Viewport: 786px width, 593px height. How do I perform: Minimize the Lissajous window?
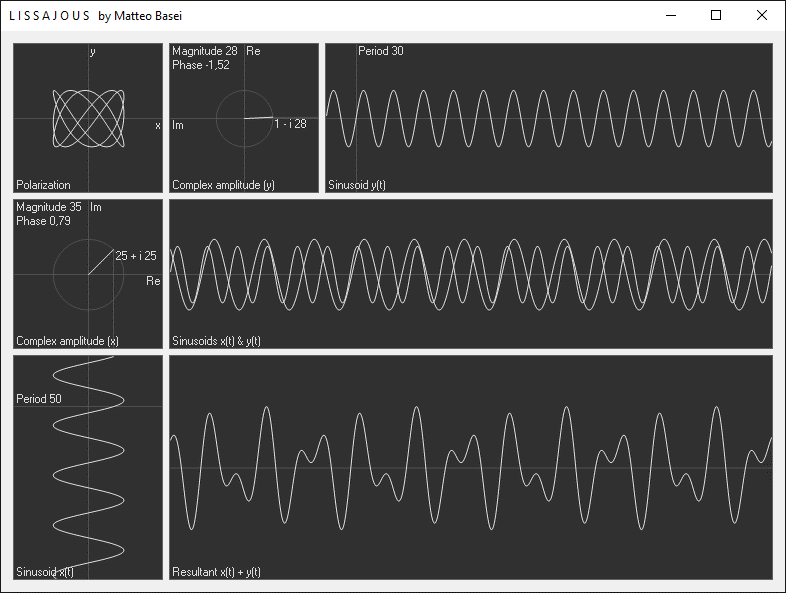click(671, 16)
